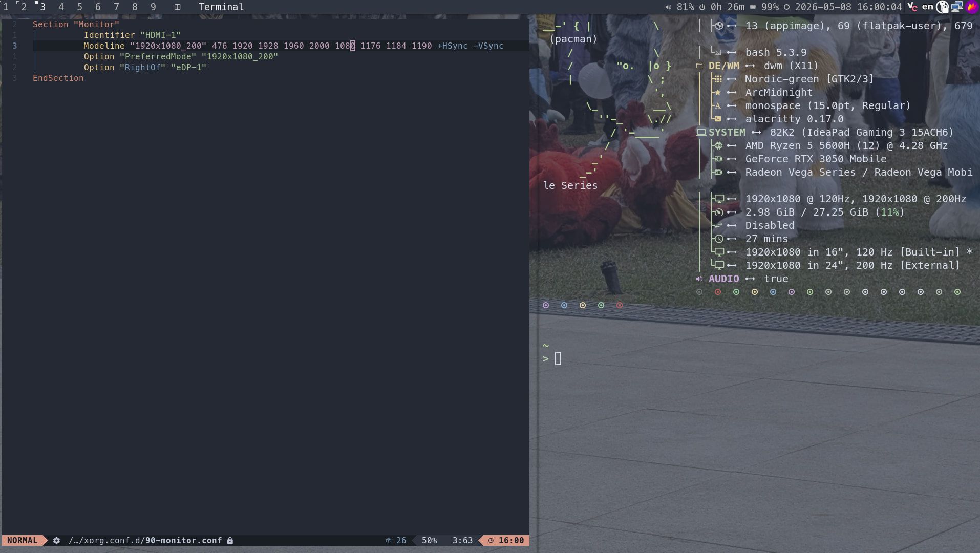Click the speaker volume icon in status bar
Image resolution: width=980 pixels, height=553 pixels.
click(x=668, y=7)
